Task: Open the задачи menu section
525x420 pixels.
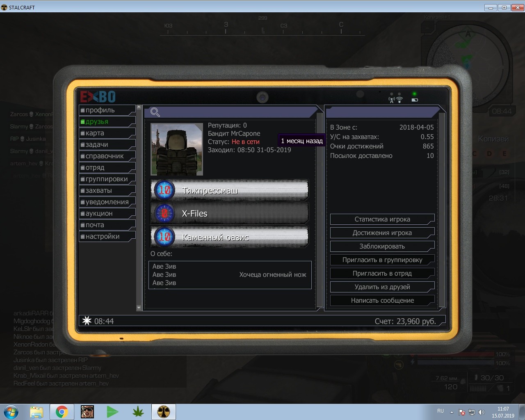Action: tap(107, 145)
